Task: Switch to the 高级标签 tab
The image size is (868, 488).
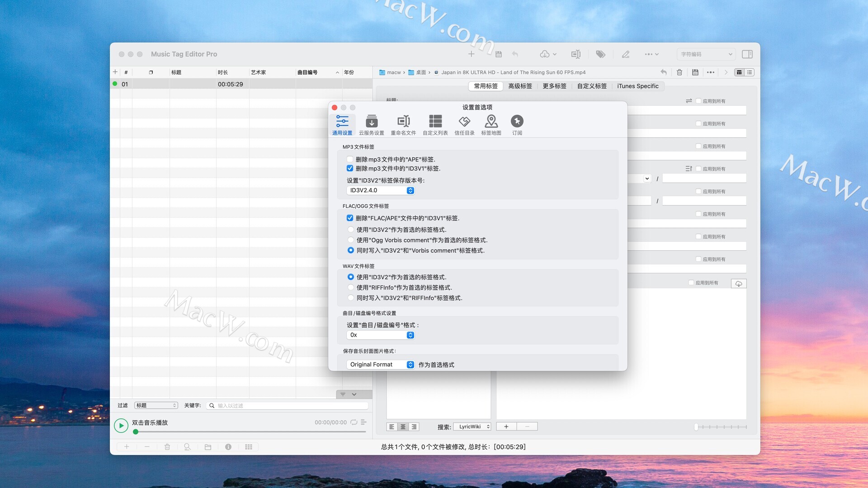Action: (x=520, y=86)
